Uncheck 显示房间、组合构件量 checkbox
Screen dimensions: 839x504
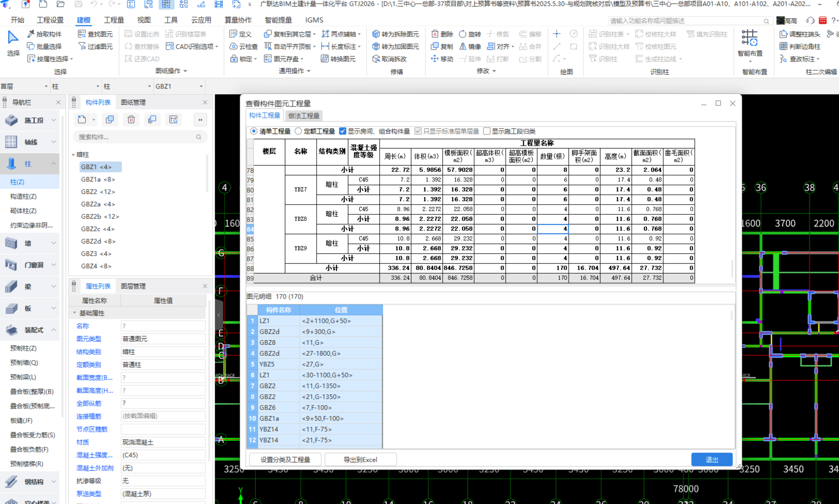coord(342,131)
